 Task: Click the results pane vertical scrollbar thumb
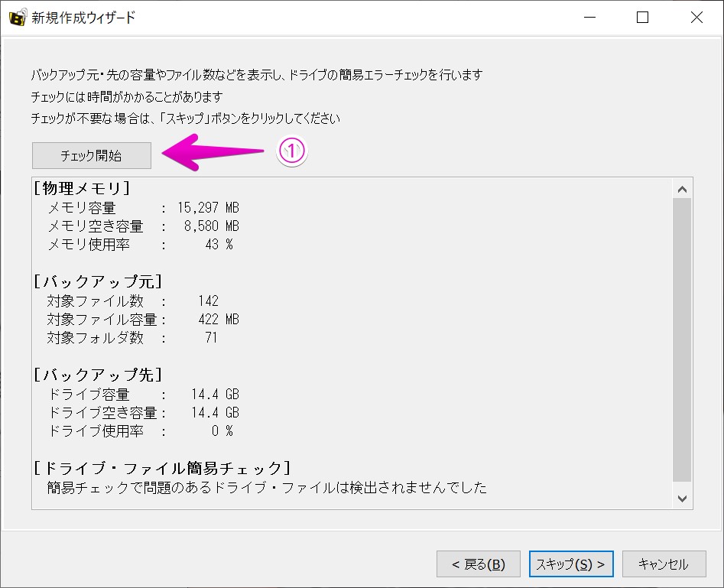click(x=682, y=340)
